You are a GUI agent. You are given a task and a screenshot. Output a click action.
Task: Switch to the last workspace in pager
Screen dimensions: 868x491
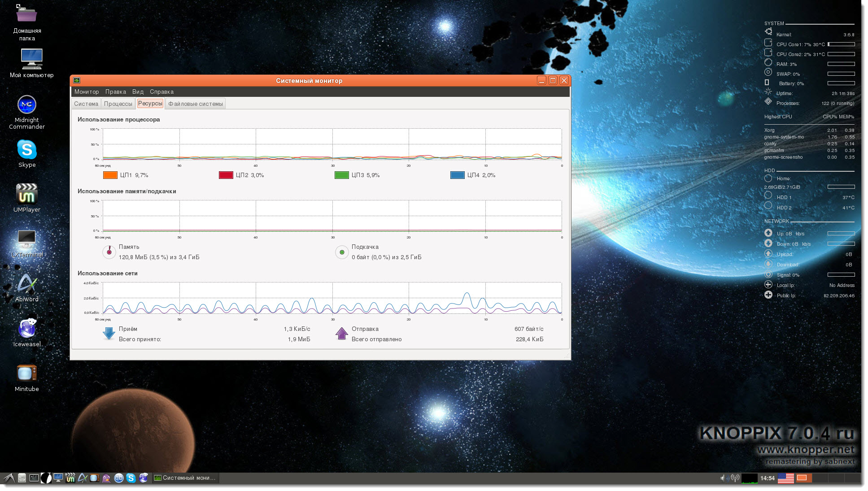pyautogui.click(x=852, y=478)
